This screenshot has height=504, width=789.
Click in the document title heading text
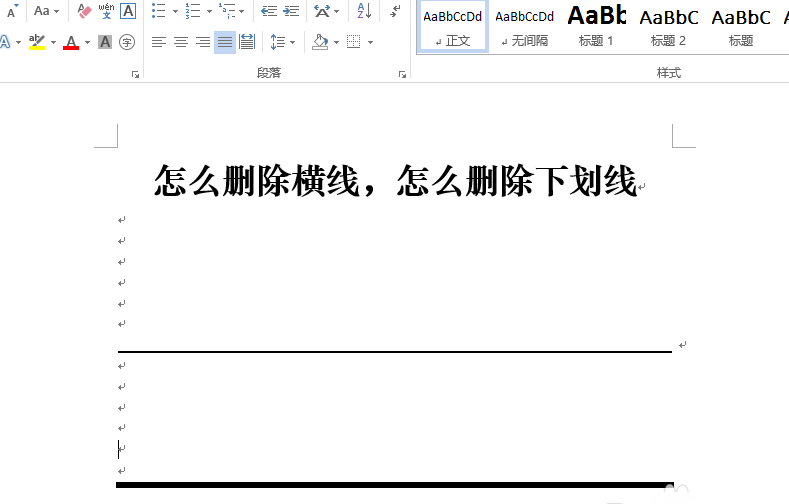395,182
